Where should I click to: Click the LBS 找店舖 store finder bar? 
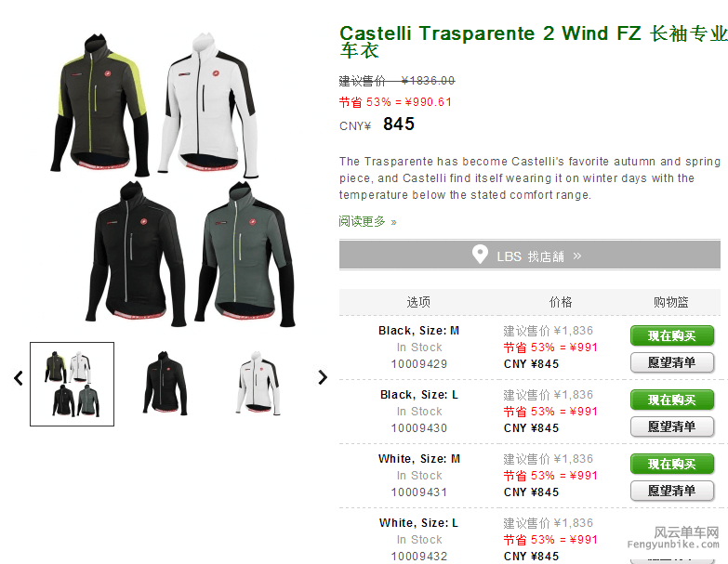click(x=530, y=255)
